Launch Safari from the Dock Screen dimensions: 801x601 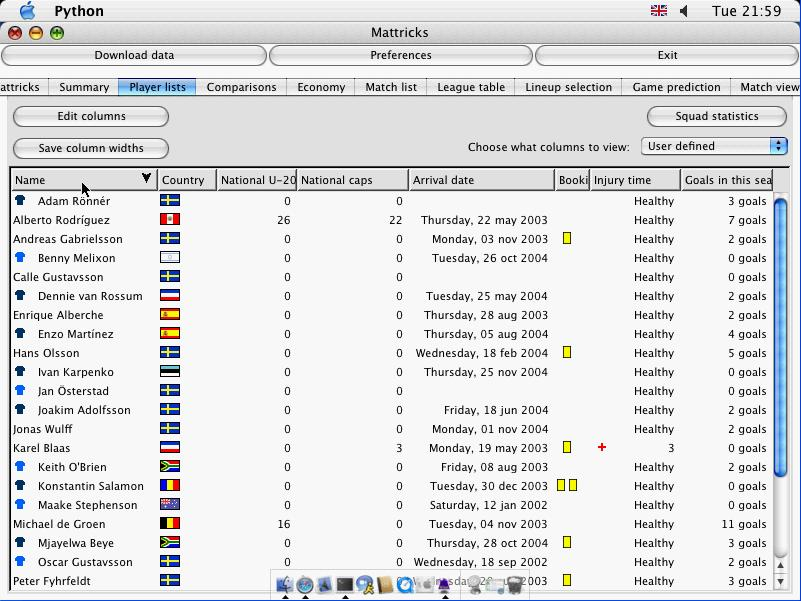coord(305,584)
